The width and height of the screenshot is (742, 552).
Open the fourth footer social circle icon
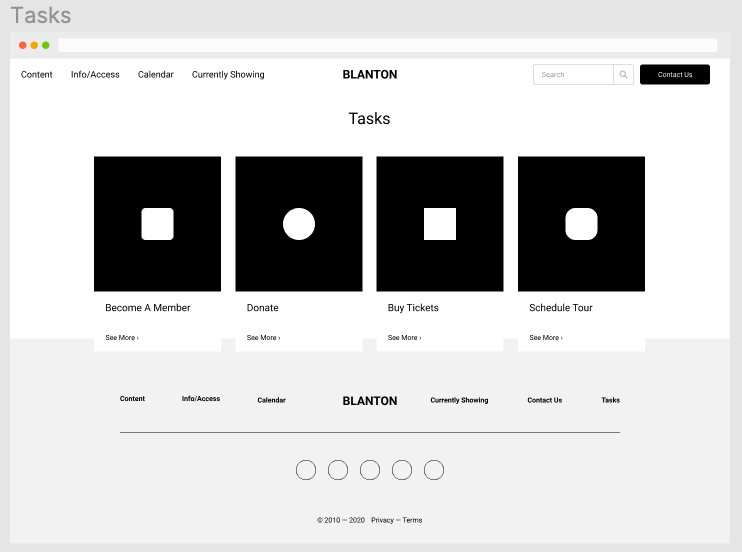402,470
